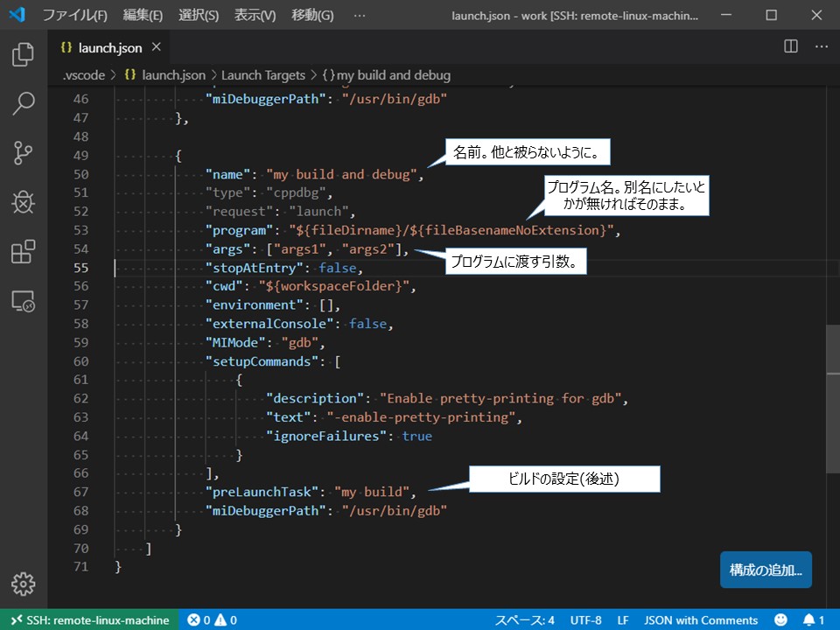Click the "gdb" MIMode value
The image size is (840, 630).
pyautogui.click(x=300, y=342)
